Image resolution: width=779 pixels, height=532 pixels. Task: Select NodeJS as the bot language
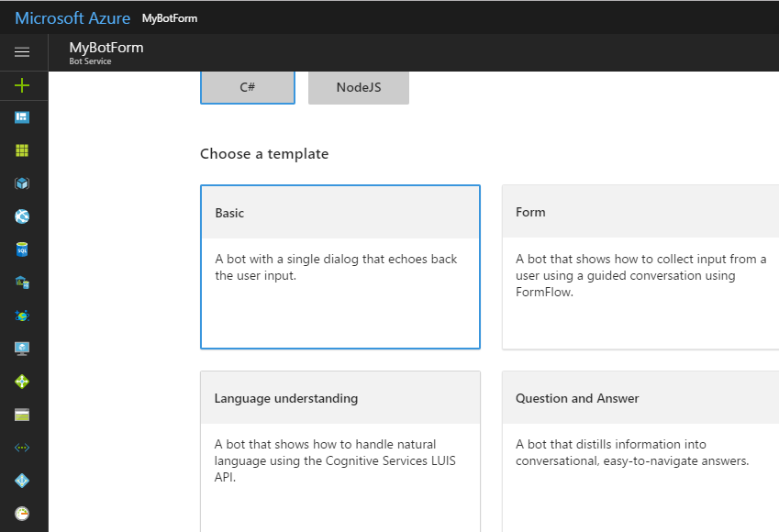[359, 88]
